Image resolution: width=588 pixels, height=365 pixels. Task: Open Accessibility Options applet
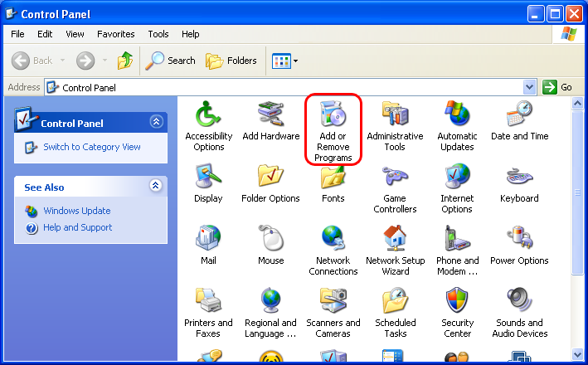click(208, 125)
